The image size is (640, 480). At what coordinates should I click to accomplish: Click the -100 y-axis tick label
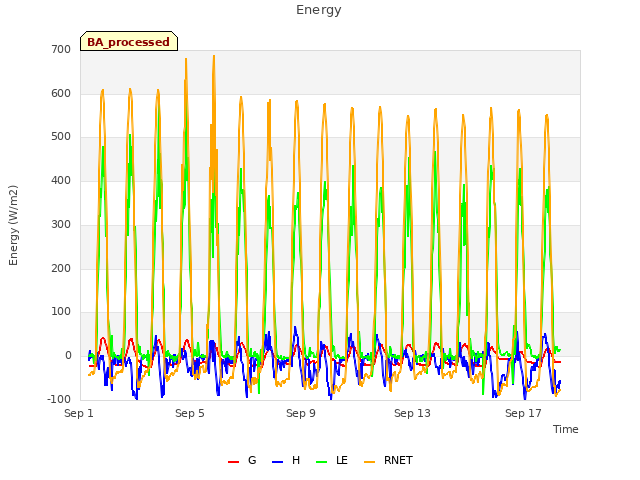(59, 399)
